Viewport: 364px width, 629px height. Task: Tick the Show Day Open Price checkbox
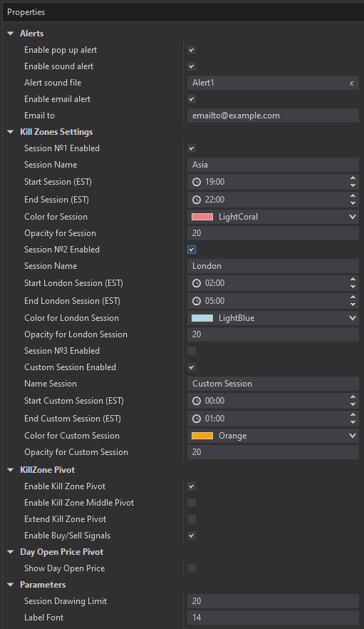click(x=192, y=568)
